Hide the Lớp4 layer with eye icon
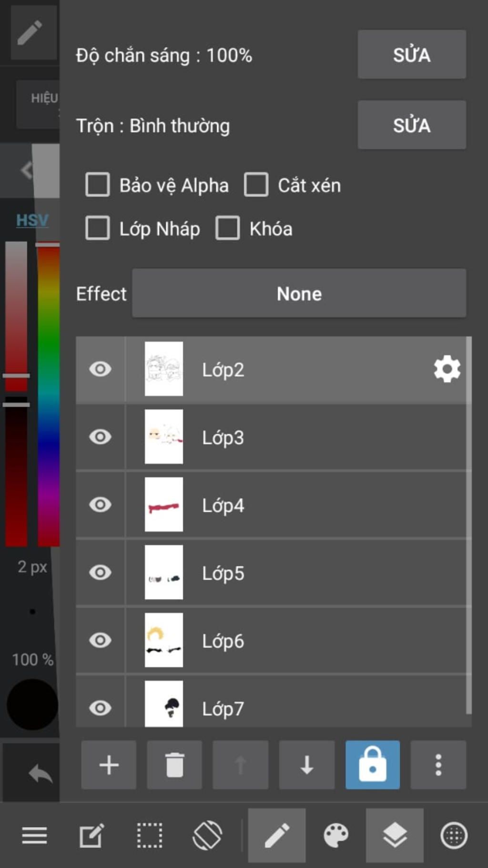This screenshot has width=488, height=868. (x=100, y=505)
